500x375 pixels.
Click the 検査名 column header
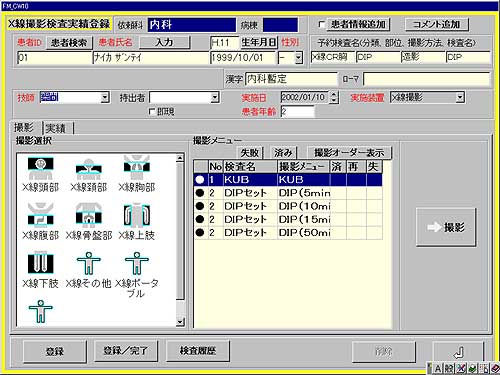250,166
